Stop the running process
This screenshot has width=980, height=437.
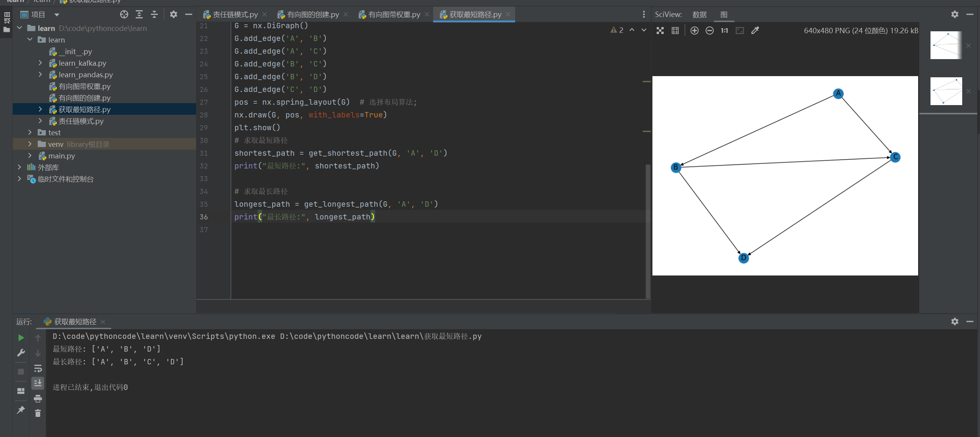pyautogui.click(x=21, y=372)
